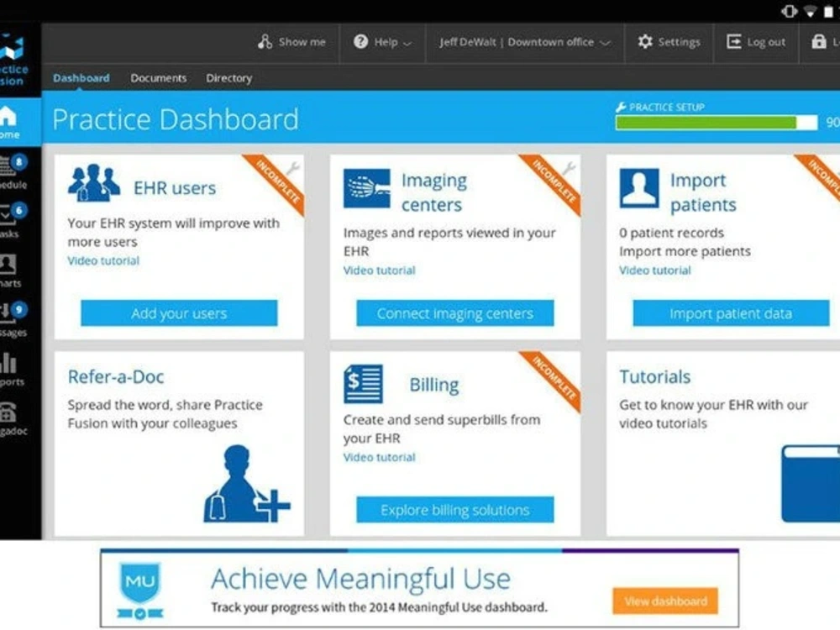Click the Settings gear icon
Image resolution: width=840 pixels, height=630 pixels.
(645, 42)
